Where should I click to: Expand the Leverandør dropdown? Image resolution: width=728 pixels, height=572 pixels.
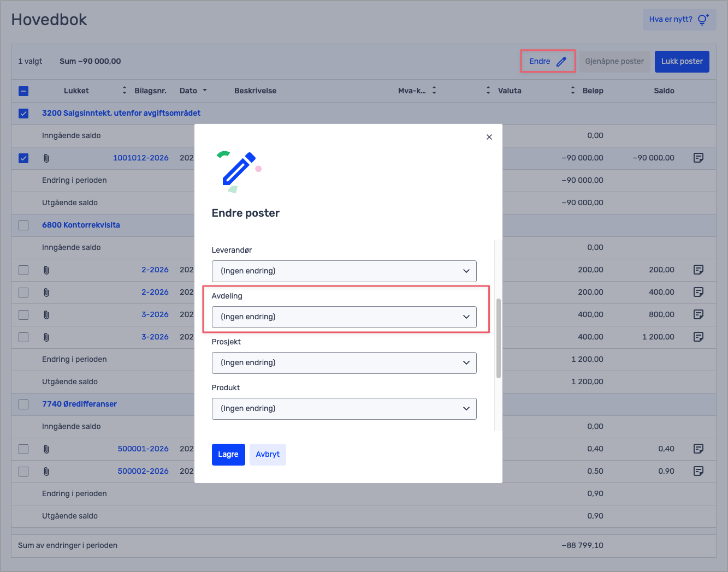344,271
